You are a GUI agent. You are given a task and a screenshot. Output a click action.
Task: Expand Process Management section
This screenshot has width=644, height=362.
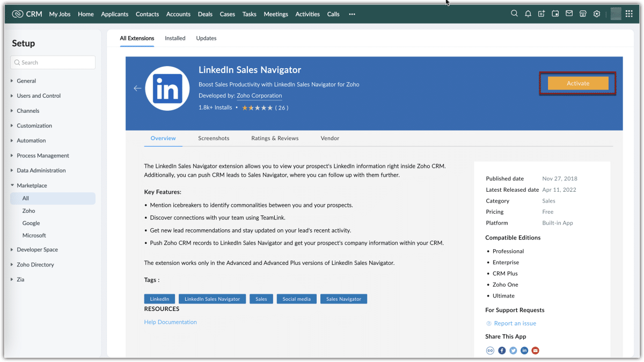43,156
